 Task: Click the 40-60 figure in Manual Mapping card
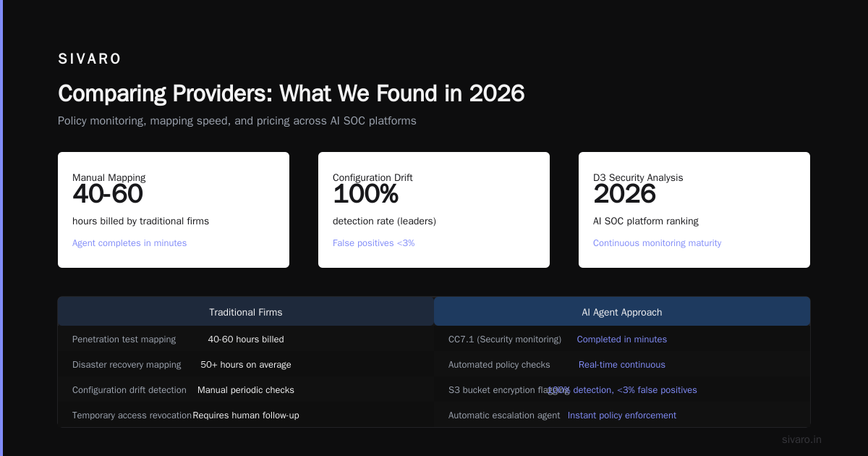(108, 194)
